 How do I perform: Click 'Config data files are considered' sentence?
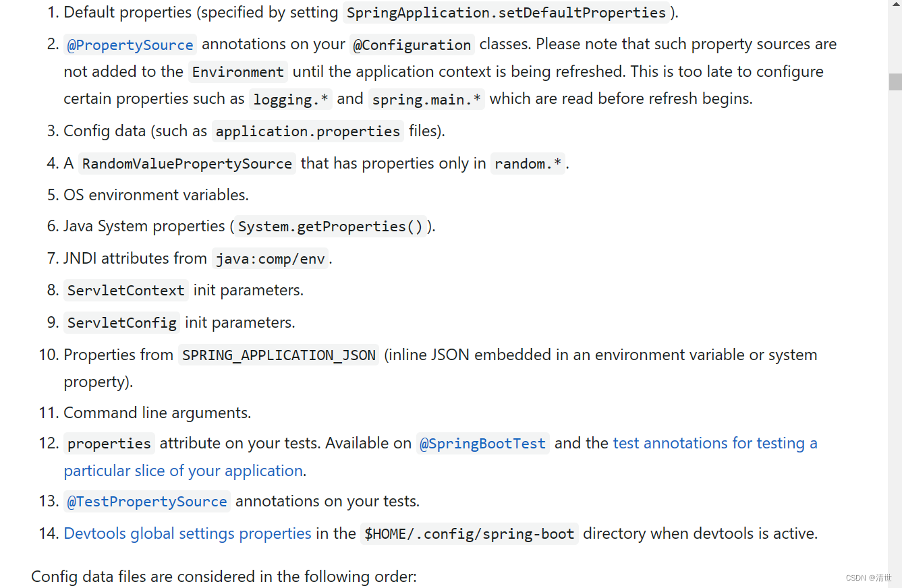pyautogui.click(x=224, y=577)
